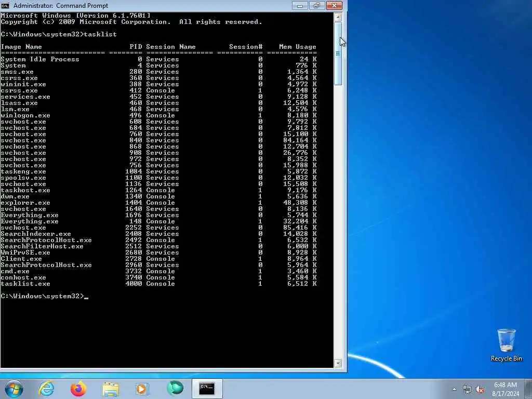Open the clock showing 6:48 AM
This screenshot has height=399, width=532.
coord(506,385)
